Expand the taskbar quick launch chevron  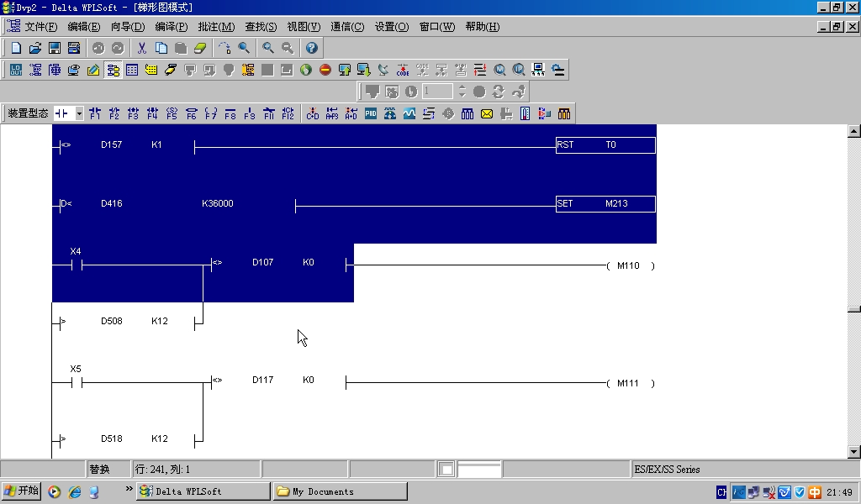coord(129,489)
